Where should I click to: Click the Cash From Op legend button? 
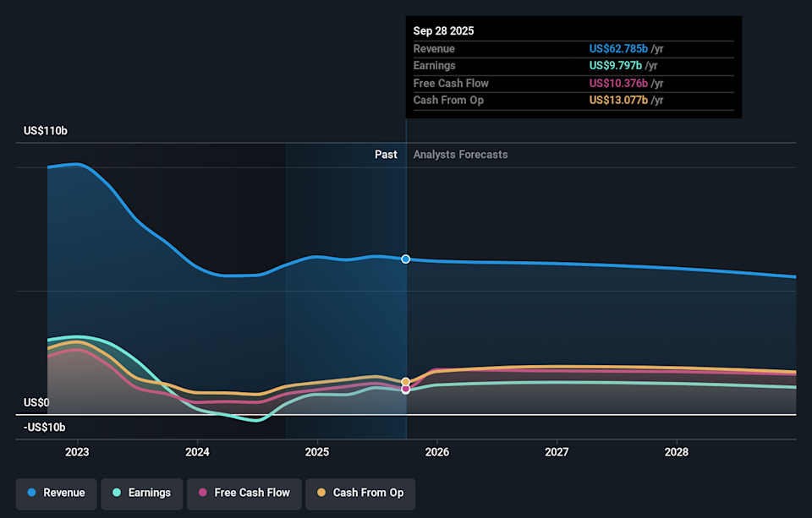(x=360, y=493)
